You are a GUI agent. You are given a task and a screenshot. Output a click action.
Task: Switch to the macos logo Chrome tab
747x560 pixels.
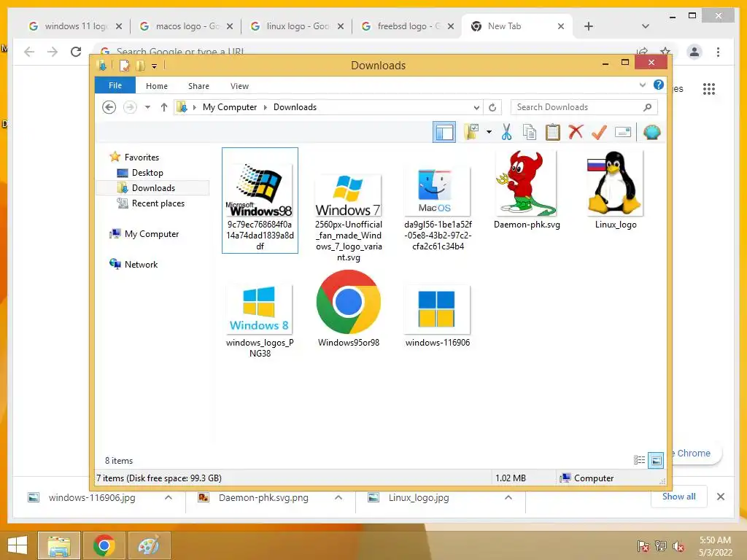[186, 26]
